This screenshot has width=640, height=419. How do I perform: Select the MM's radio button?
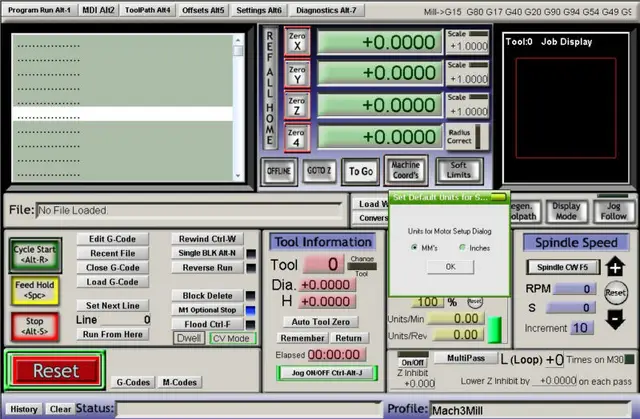click(x=415, y=246)
